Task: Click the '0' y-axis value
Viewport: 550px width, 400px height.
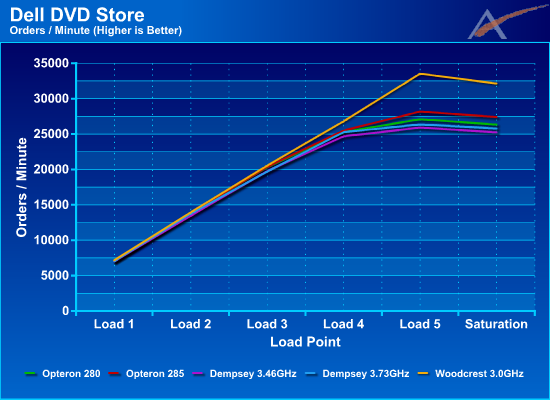Action: pyautogui.click(x=66, y=311)
